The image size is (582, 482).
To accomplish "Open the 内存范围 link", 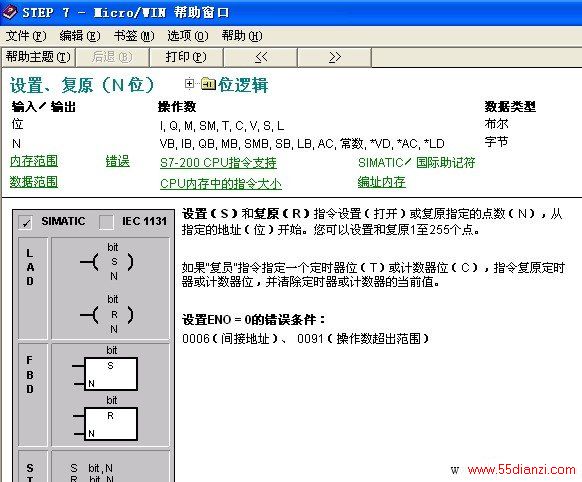I will click(34, 161).
